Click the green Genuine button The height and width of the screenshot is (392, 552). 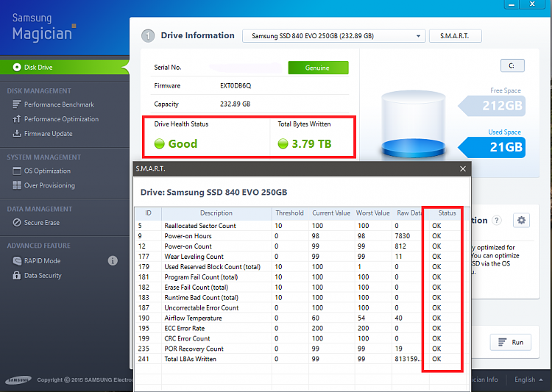318,68
